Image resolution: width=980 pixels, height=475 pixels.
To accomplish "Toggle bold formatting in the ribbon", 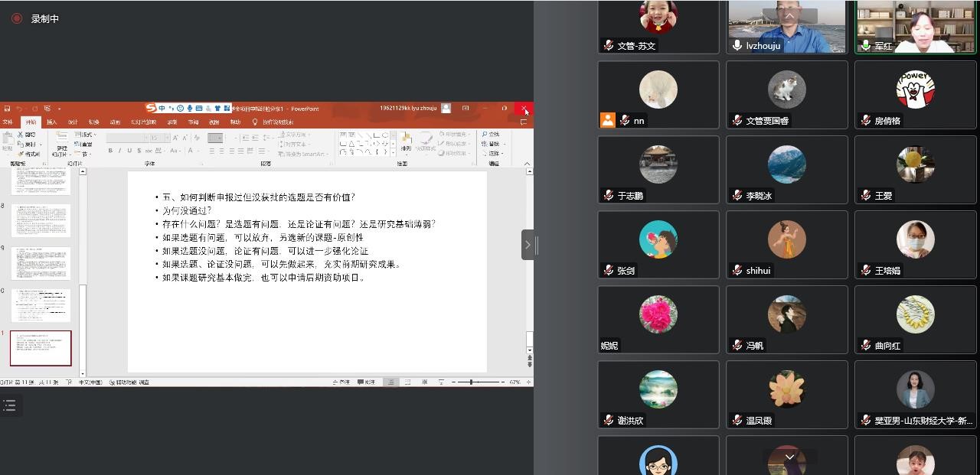I will (x=110, y=151).
